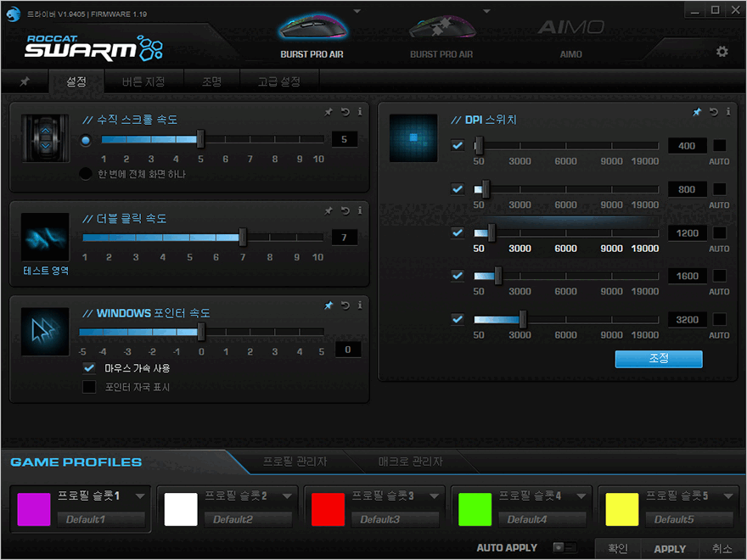Image resolution: width=747 pixels, height=560 pixels.
Task: Click the Windows pointer speed slider handle
Action: point(201,332)
